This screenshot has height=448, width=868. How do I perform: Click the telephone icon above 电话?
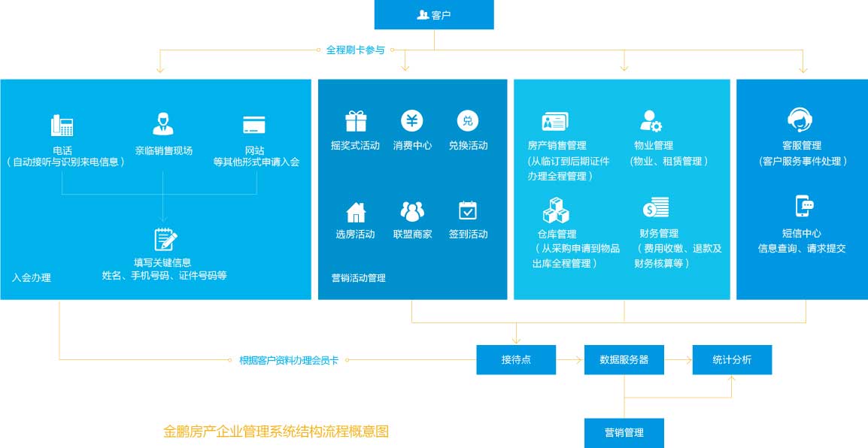(62, 125)
